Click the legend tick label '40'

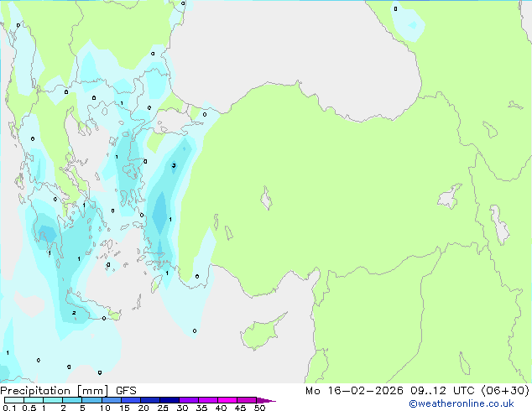click(221, 408)
